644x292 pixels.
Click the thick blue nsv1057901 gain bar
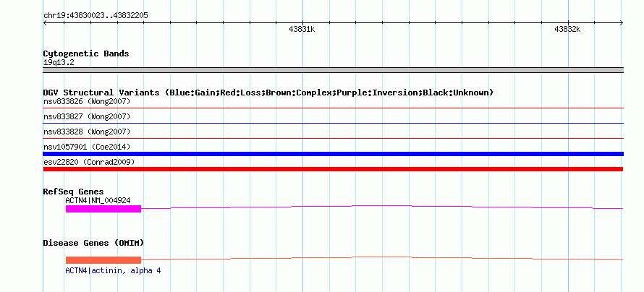coord(333,154)
